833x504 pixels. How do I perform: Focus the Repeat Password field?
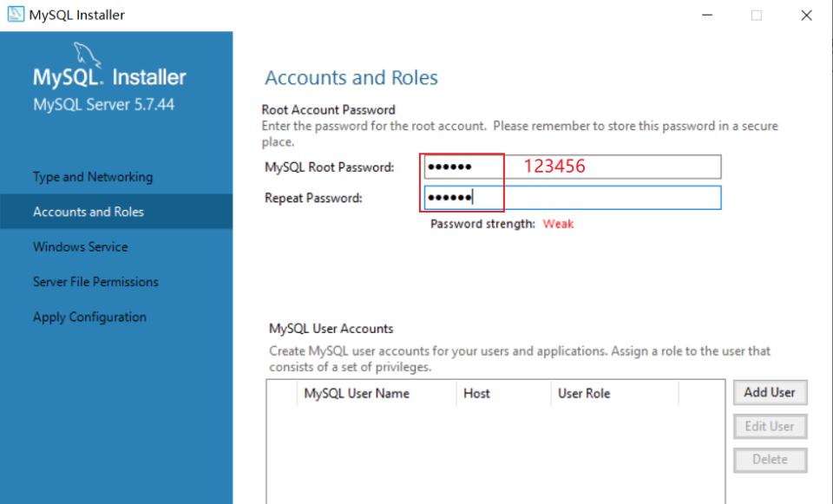click(572, 198)
